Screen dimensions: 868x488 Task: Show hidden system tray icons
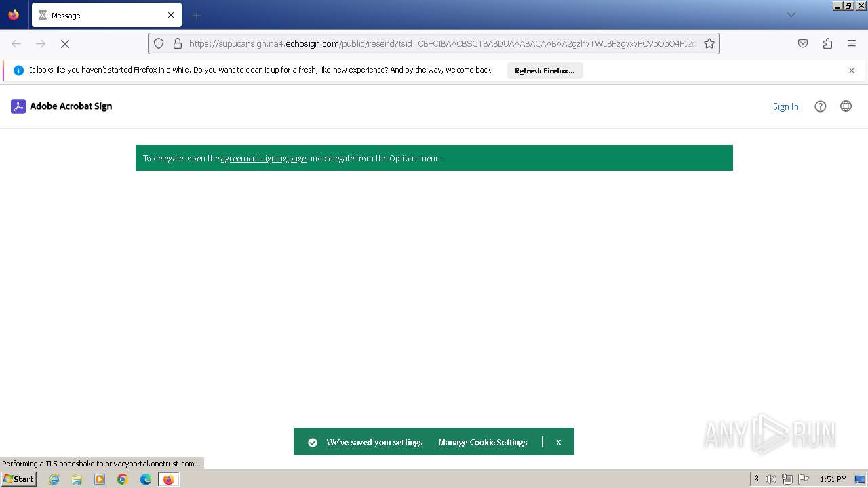756,479
